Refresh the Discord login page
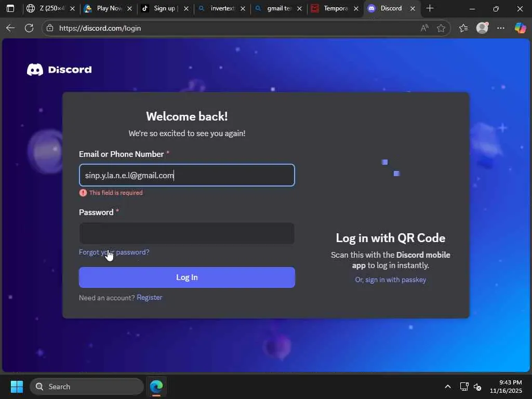532x399 pixels. point(29,28)
